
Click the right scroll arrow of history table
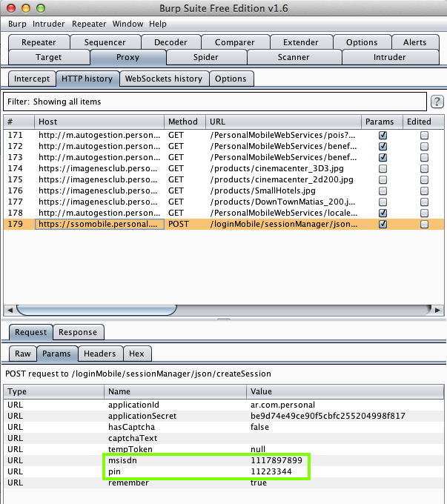pos(437,310)
